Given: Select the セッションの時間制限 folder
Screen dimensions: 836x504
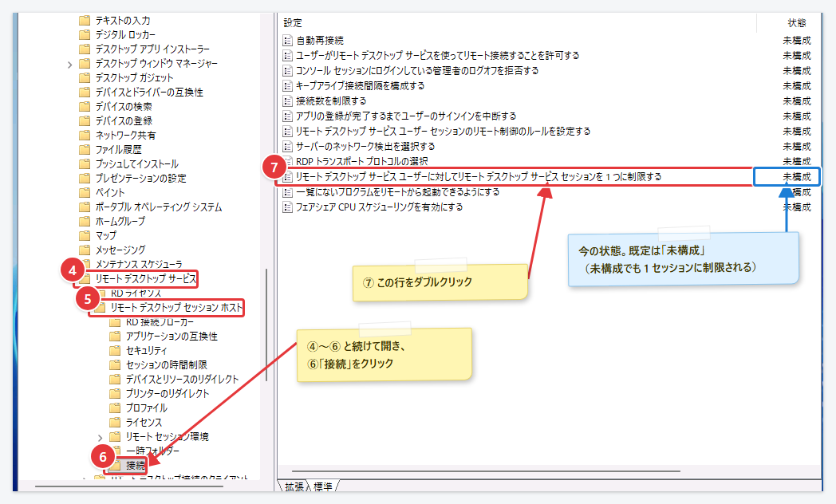Looking at the screenshot, I should click(x=167, y=364).
